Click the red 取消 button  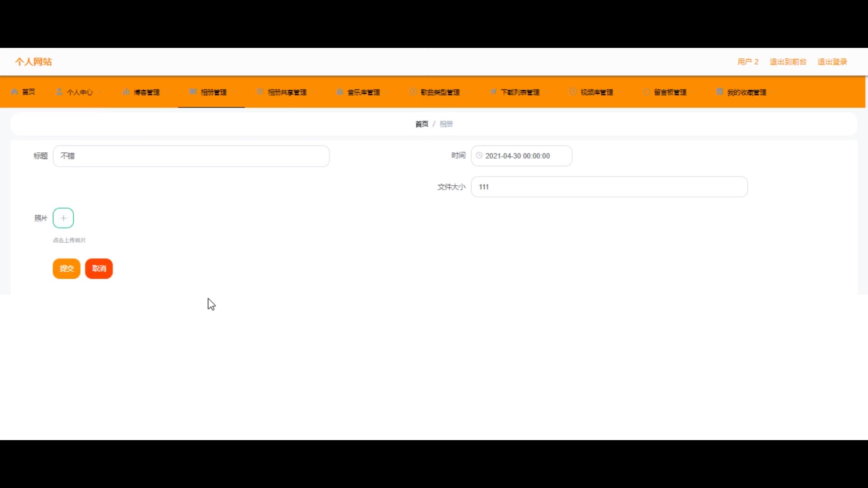(99, 268)
